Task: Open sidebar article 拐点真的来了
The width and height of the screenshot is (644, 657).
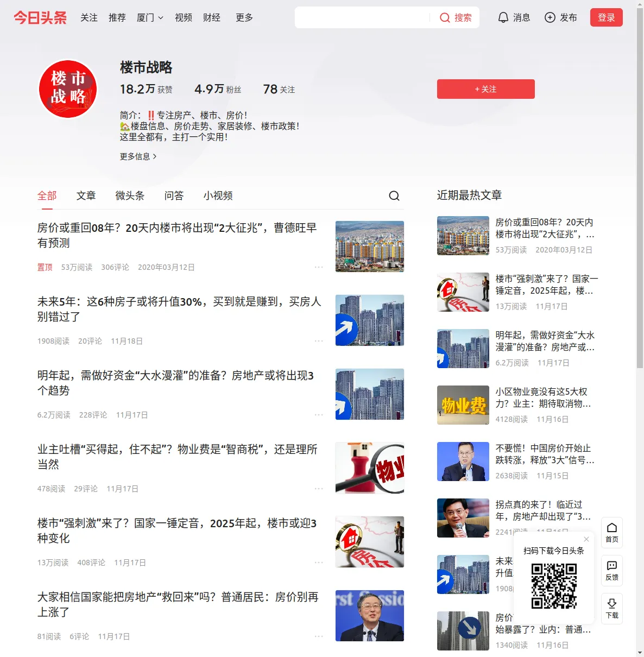Action: pyautogui.click(x=543, y=510)
